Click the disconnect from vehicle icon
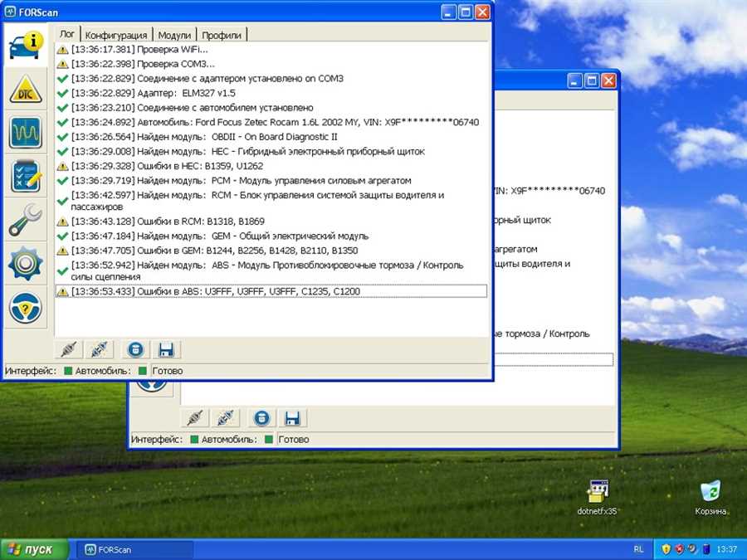747x560 pixels. 99,350
